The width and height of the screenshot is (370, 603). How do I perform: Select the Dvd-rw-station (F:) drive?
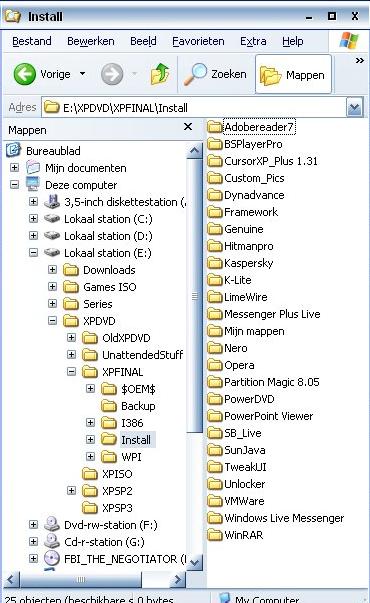click(x=110, y=525)
